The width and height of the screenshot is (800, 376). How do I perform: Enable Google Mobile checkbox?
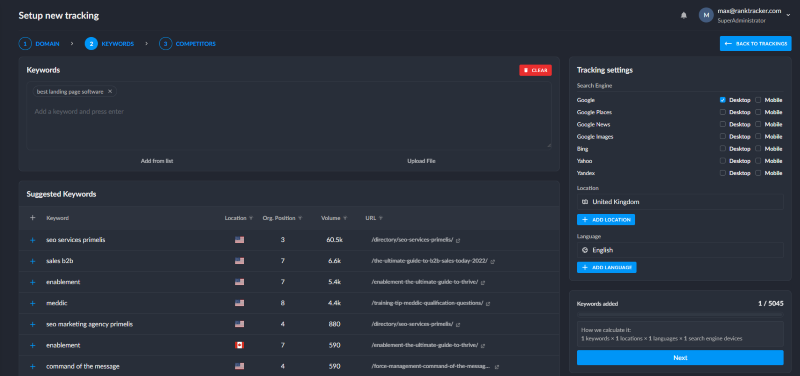coord(758,100)
